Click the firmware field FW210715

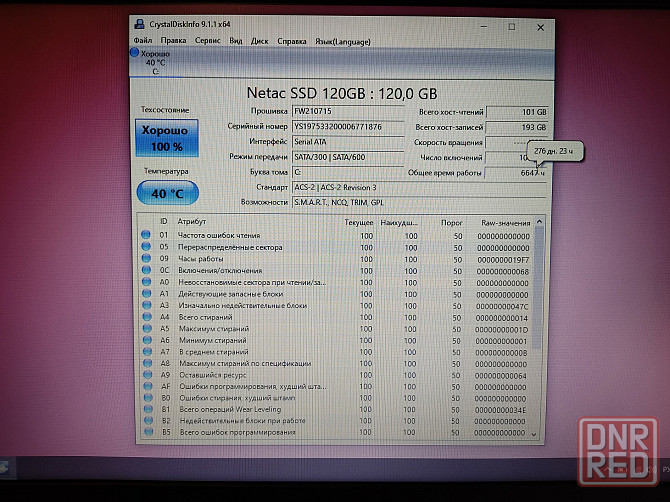(x=348, y=112)
